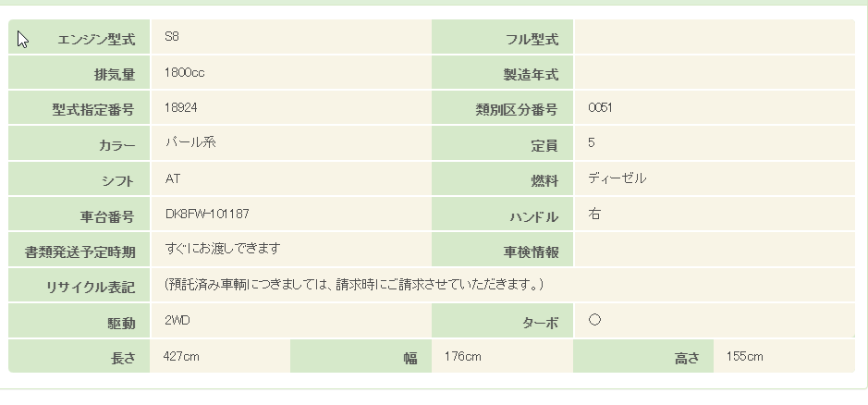Click the パール系 color value
Viewport: 868px width, 405px height.
point(190,143)
